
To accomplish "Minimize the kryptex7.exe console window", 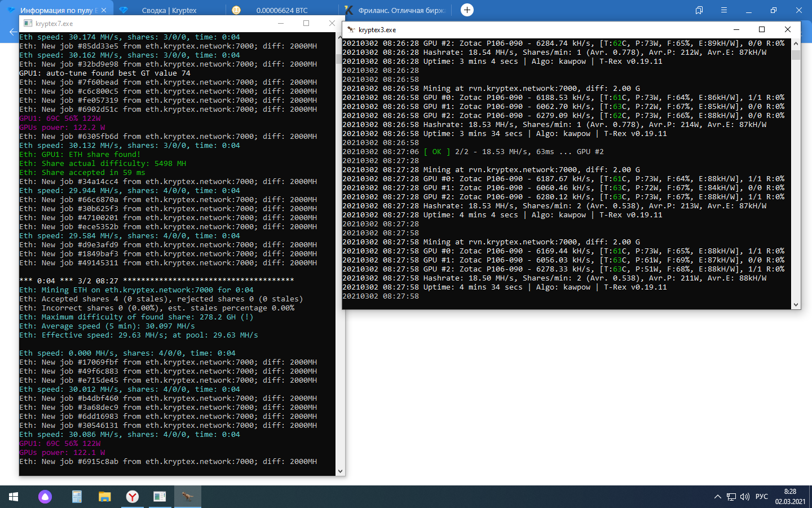I will (281, 23).
